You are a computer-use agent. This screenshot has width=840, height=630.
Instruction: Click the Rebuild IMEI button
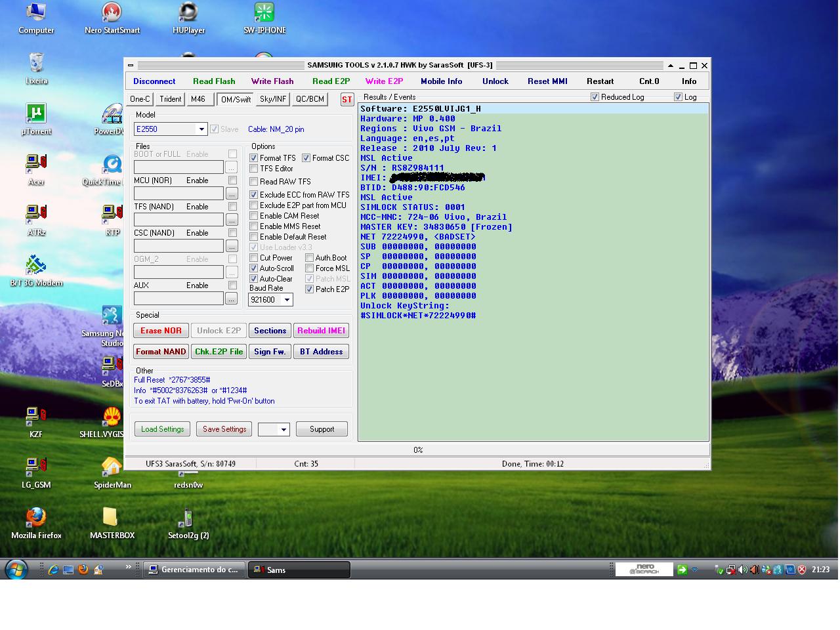(321, 331)
